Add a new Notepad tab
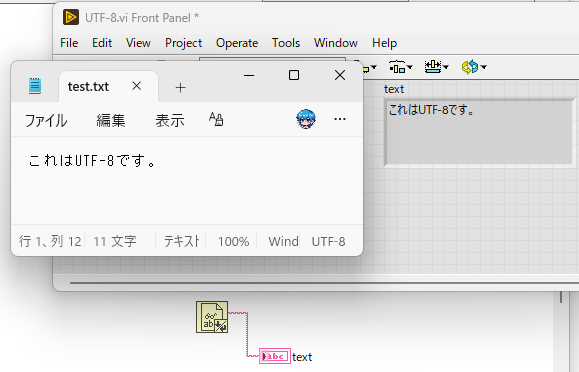 180,88
